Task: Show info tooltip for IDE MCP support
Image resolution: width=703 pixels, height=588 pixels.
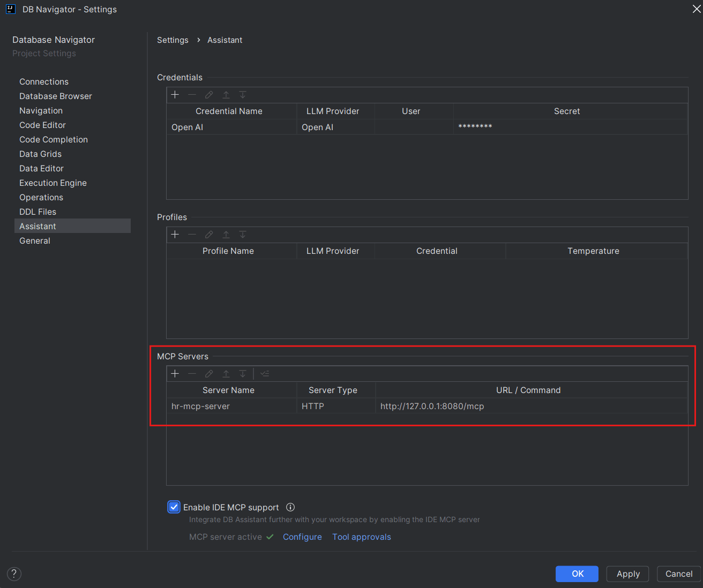Action: tap(290, 507)
